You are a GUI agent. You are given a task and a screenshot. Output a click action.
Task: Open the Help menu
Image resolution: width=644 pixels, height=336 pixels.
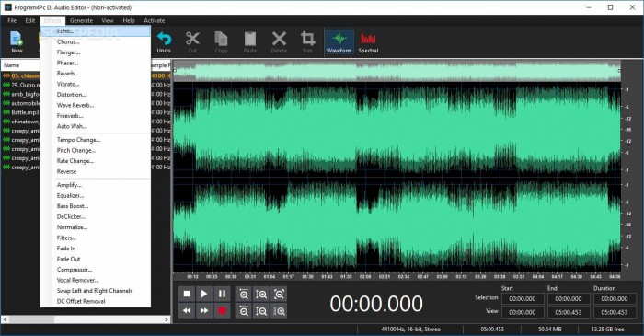(129, 20)
